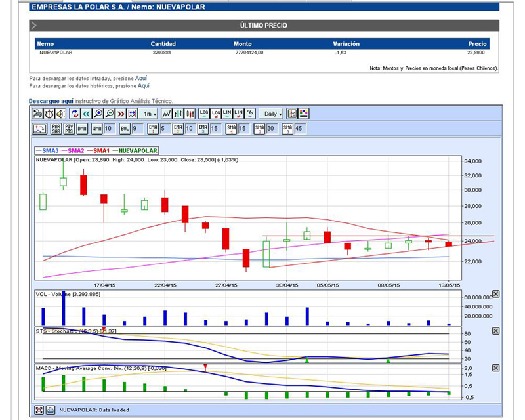Click the Nemo column header

(45, 44)
